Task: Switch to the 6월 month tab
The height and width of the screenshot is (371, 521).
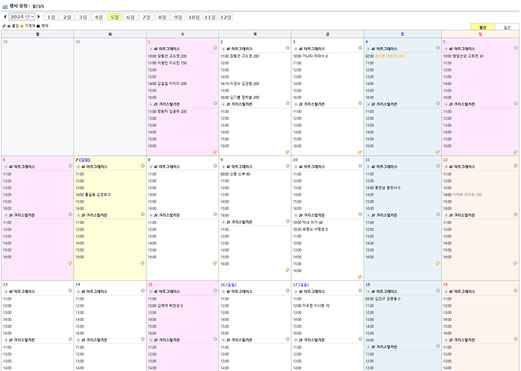Action: pos(130,17)
